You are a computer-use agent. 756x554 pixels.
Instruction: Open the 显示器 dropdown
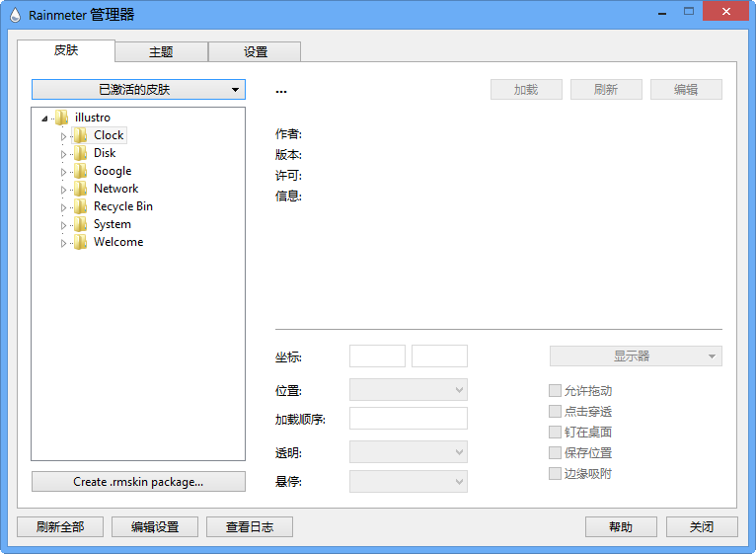636,356
